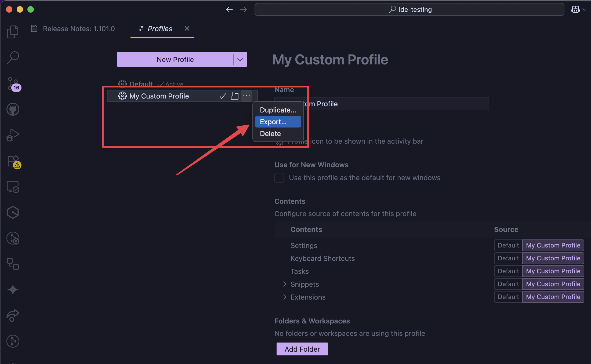
Task: Click the checkmark to activate My Custom Profile
Action: (222, 96)
